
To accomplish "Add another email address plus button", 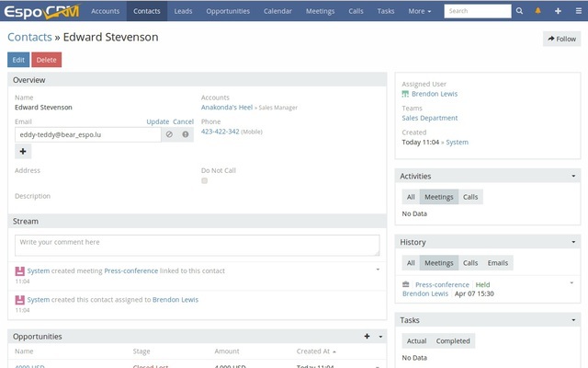I will tap(24, 151).
